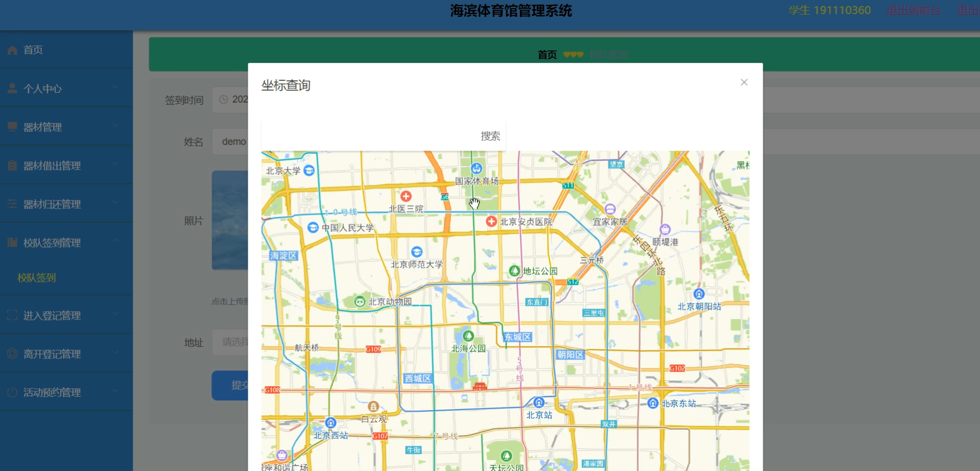The height and width of the screenshot is (471, 980).
Task: Toggle 活动预约管理 chevron arrow
Action: 115,391
